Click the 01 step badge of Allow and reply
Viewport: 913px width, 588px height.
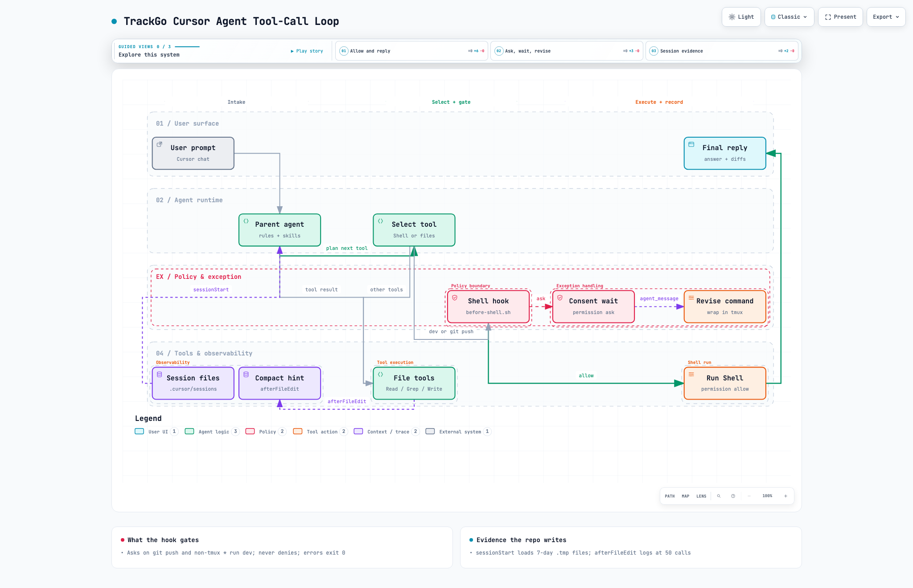pos(344,51)
